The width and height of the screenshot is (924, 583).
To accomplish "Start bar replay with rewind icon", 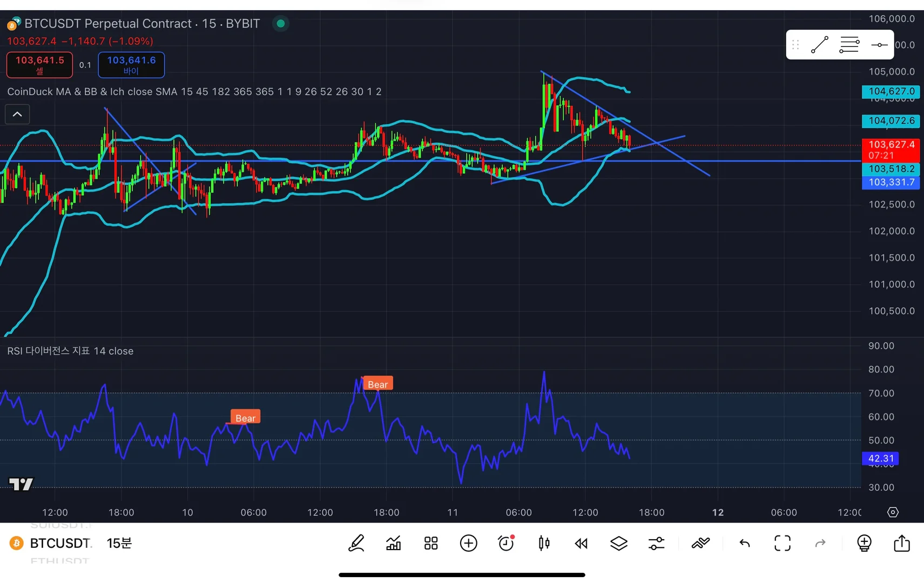I will click(x=581, y=543).
